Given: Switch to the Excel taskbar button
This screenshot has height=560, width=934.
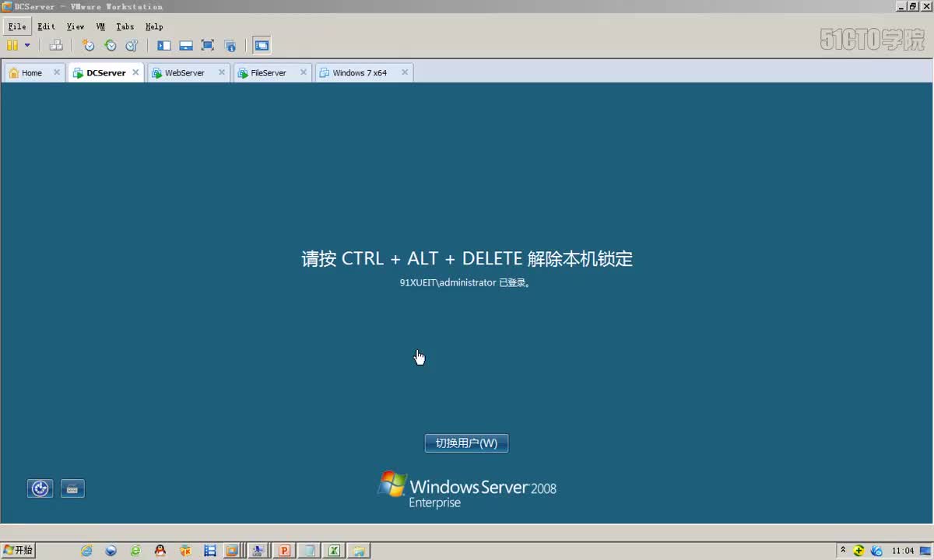Looking at the screenshot, I should pos(334,551).
